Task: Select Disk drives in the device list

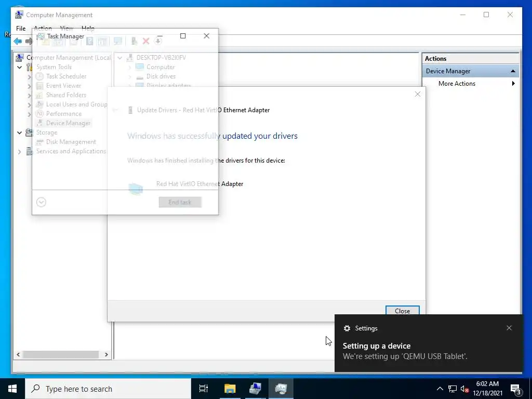Action: pyautogui.click(x=161, y=76)
